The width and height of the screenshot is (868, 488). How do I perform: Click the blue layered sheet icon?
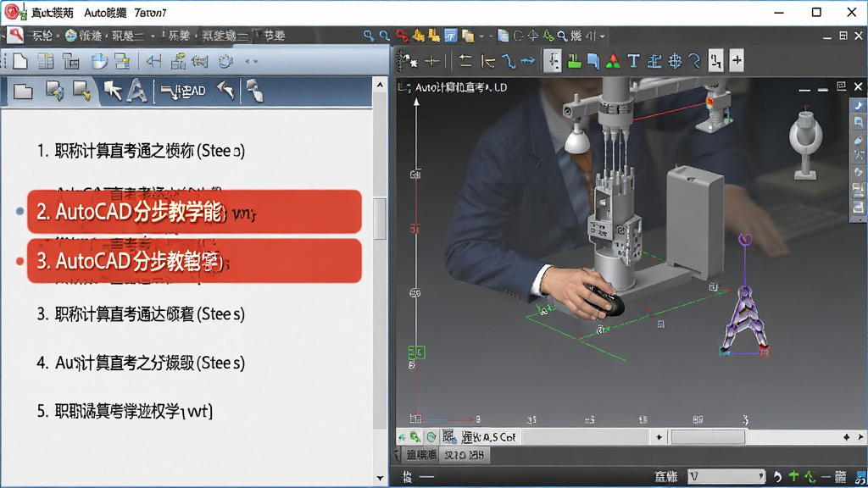(x=593, y=61)
